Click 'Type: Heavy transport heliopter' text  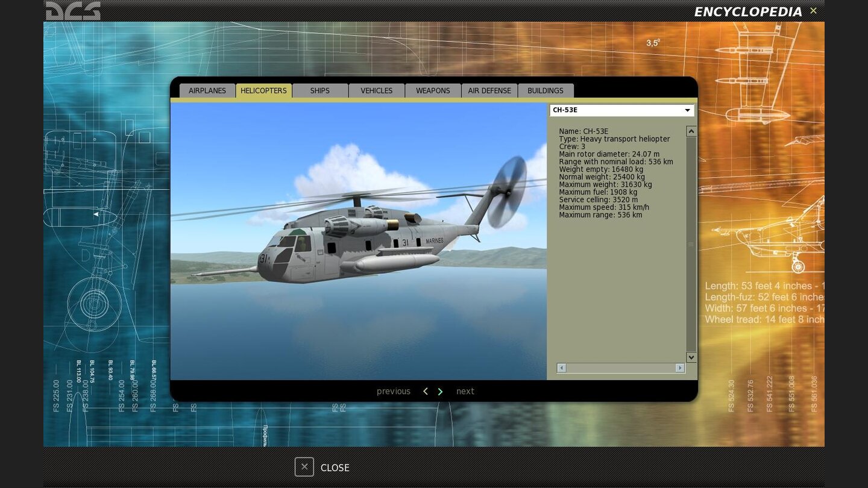pyautogui.click(x=614, y=139)
